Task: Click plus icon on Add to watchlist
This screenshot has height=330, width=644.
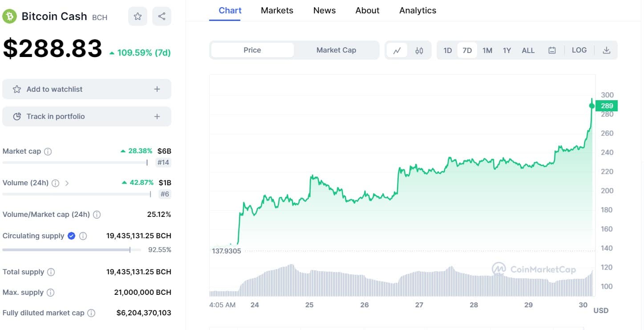Action: tap(157, 89)
